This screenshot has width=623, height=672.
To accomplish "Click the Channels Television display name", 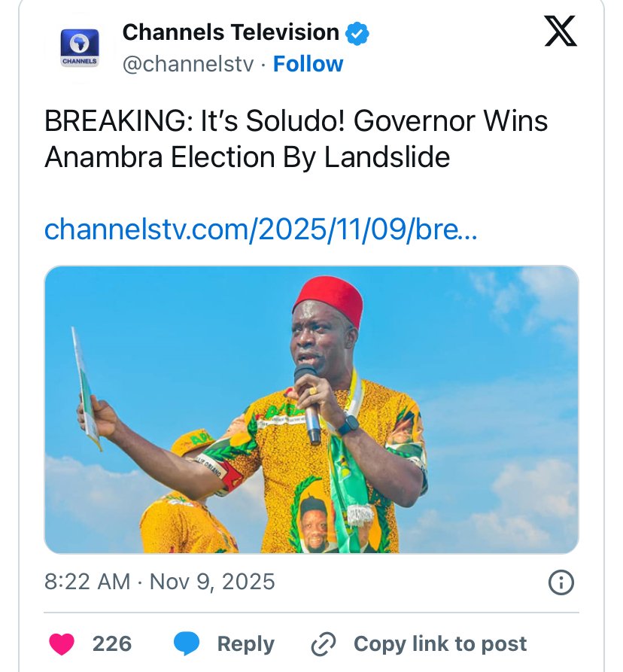I will (x=230, y=32).
